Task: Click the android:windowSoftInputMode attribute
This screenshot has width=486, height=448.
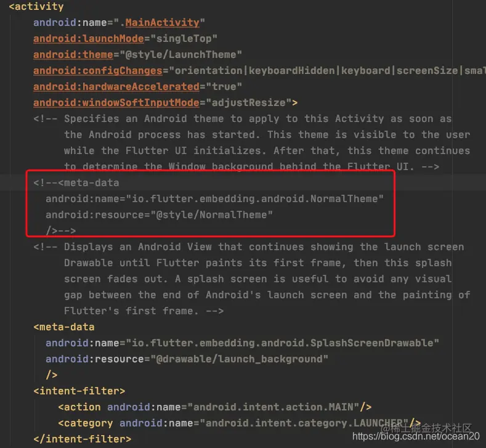Action: pos(116,103)
